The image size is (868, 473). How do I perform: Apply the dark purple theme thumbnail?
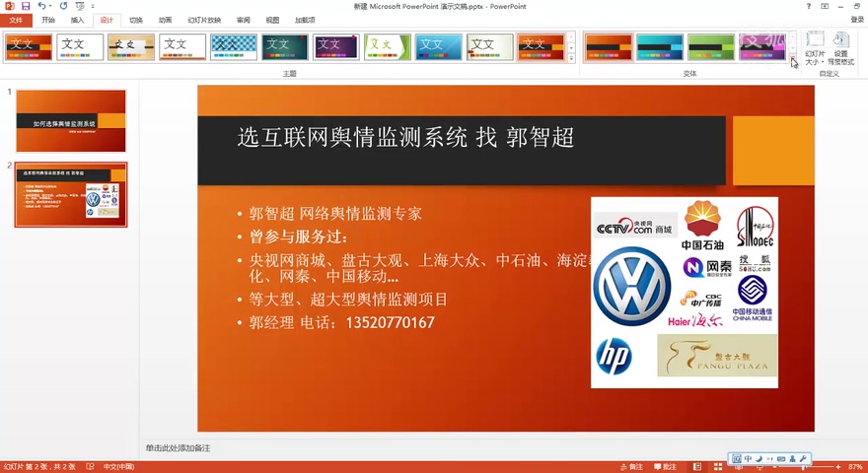tap(336, 47)
